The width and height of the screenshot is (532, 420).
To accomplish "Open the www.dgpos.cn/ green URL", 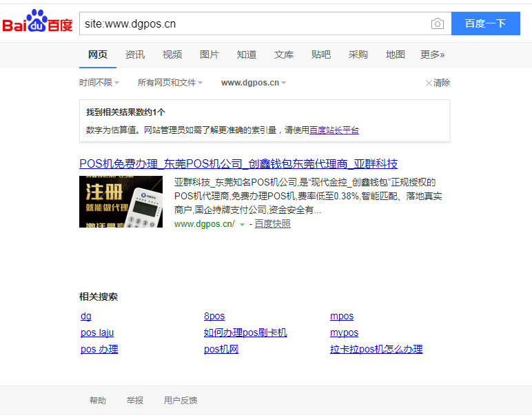I will point(204,224).
